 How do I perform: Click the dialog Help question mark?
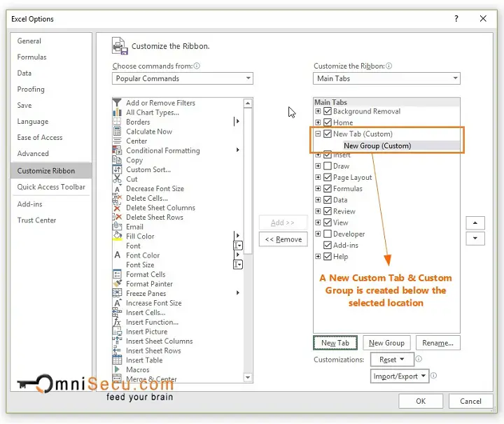point(456,19)
